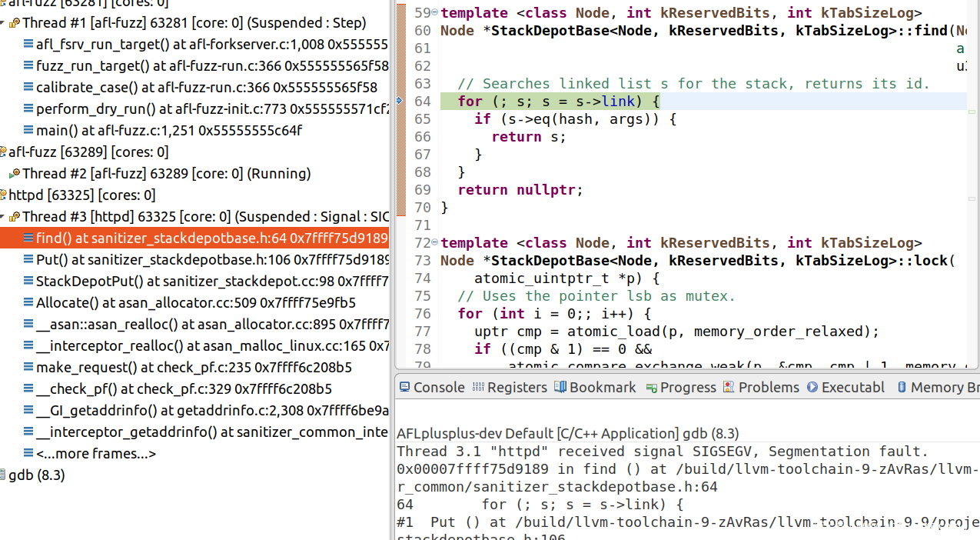Select the httpd [63325] process row
980x540 pixels.
pyautogui.click(x=78, y=195)
